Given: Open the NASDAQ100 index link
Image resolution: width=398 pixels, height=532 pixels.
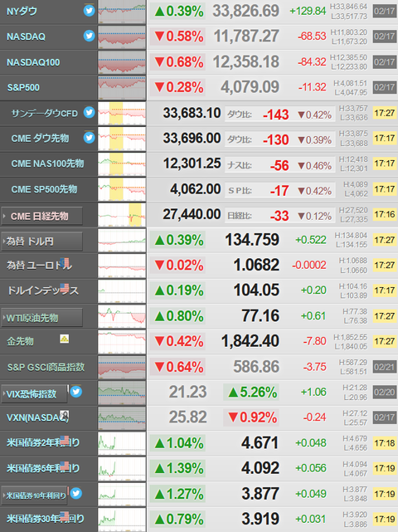Looking at the screenshot, I should pyautogui.click(x=33, y=62).
